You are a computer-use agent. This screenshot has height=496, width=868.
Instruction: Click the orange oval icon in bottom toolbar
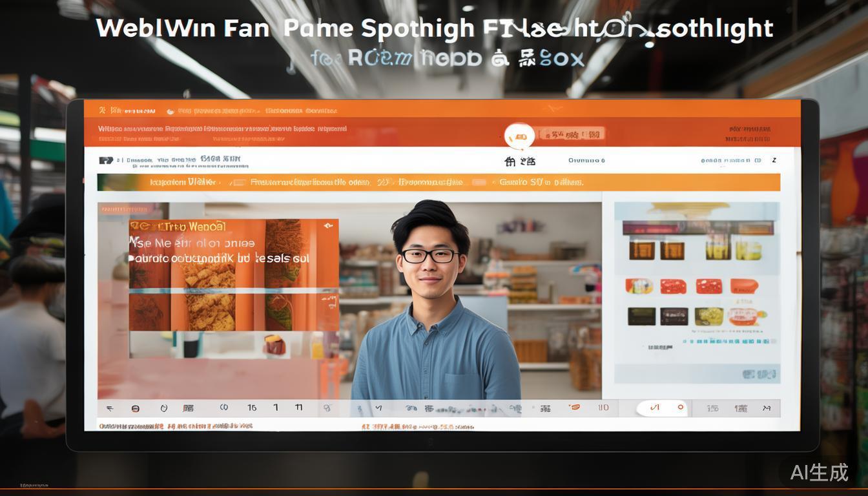(x=573, y=408)
